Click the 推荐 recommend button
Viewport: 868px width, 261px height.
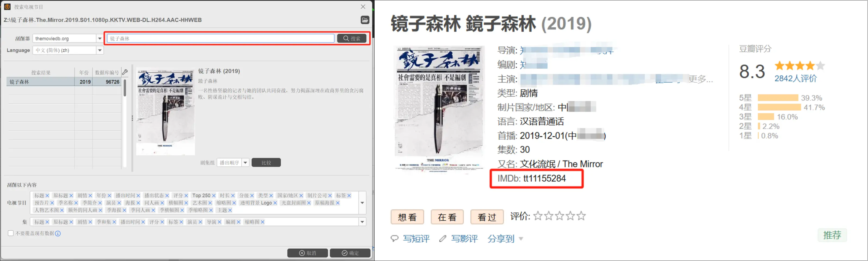[832, 235]
